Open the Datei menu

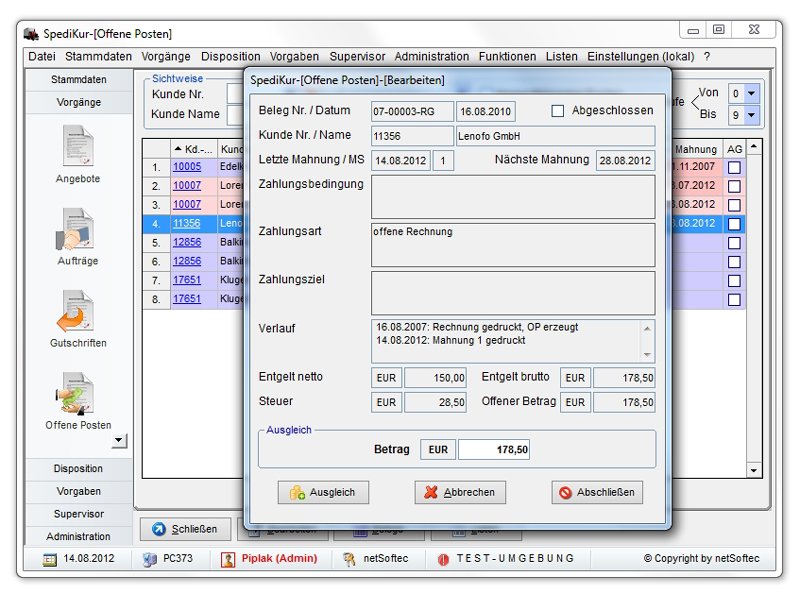pyautogui.click(x=42, y=57)
